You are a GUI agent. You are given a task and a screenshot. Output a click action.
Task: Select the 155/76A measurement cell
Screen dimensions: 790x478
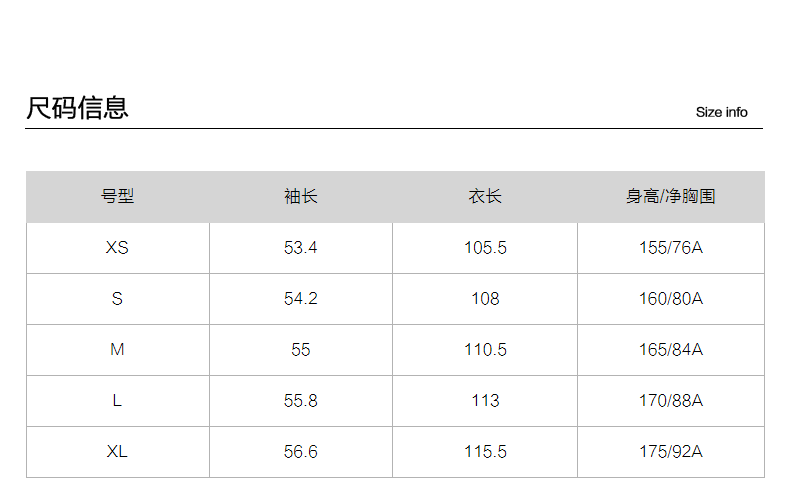point(670,247)
